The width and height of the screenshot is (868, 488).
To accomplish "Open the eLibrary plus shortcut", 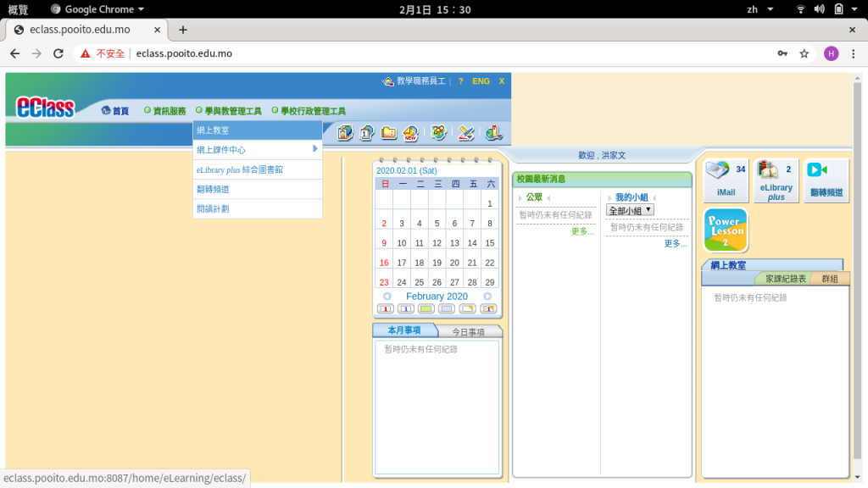I will click(x=776, y=180).
